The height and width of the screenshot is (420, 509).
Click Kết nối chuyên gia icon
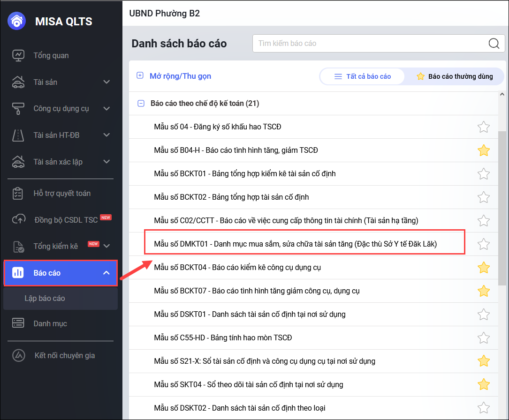coord(18,355)
